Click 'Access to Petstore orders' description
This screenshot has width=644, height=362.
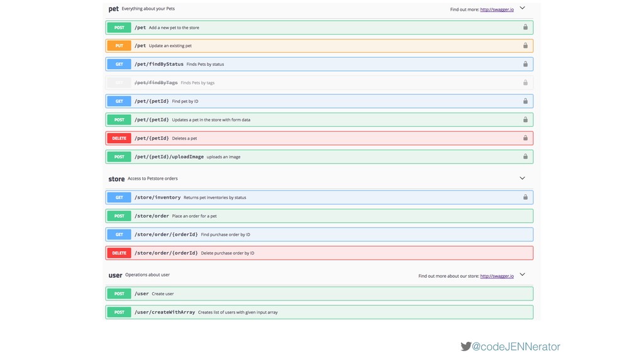(x=152, y=178)
